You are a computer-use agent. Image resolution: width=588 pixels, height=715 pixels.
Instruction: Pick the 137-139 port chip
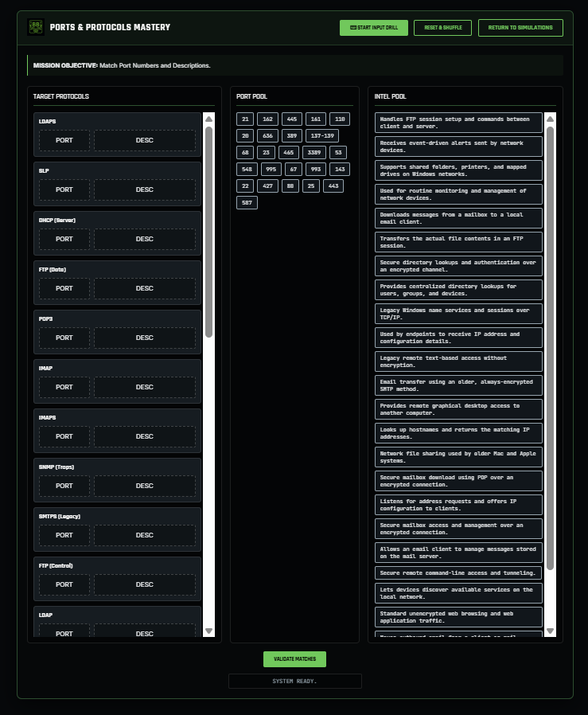tap(321, 135)
